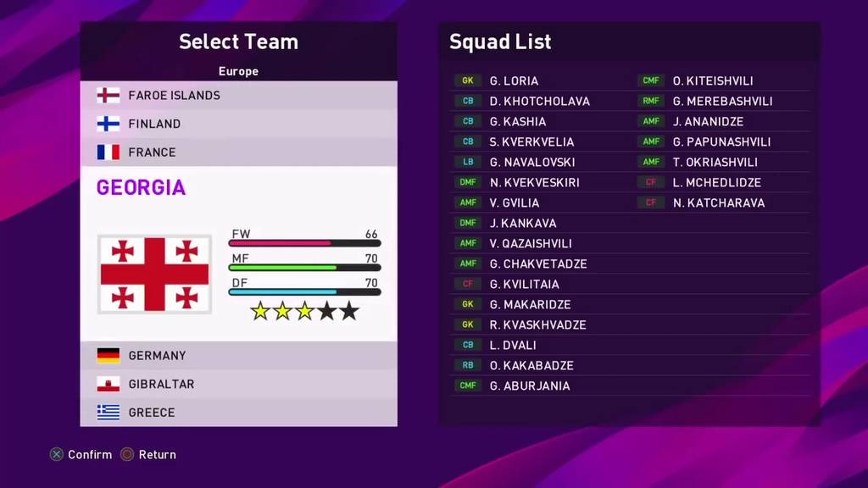Select player N. Katcharava in squad list
This screenshot has height=488, width=868.
pos(719,203)
